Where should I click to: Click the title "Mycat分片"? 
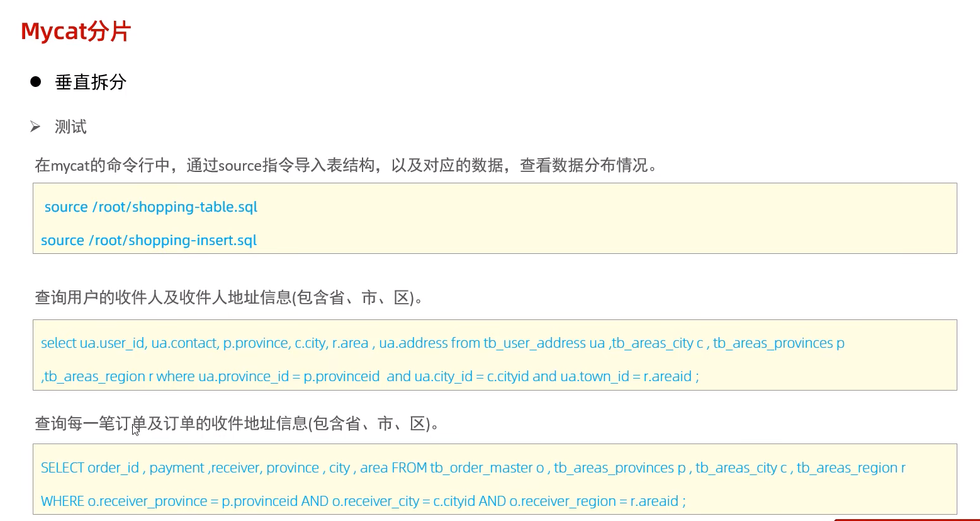coord(76,31)
